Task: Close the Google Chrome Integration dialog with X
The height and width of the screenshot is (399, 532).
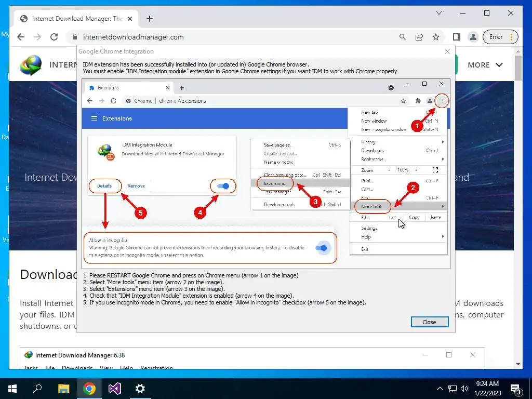Action: tap(447, 51)
